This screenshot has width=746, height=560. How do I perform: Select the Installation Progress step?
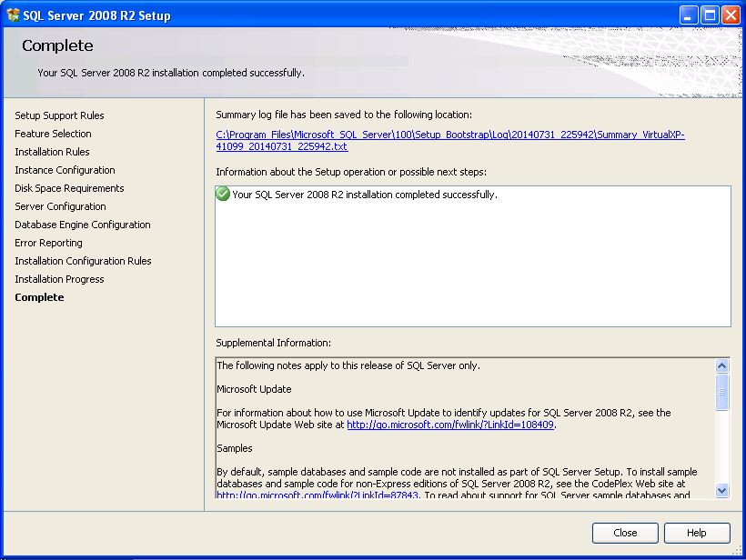tap(59, 279)
